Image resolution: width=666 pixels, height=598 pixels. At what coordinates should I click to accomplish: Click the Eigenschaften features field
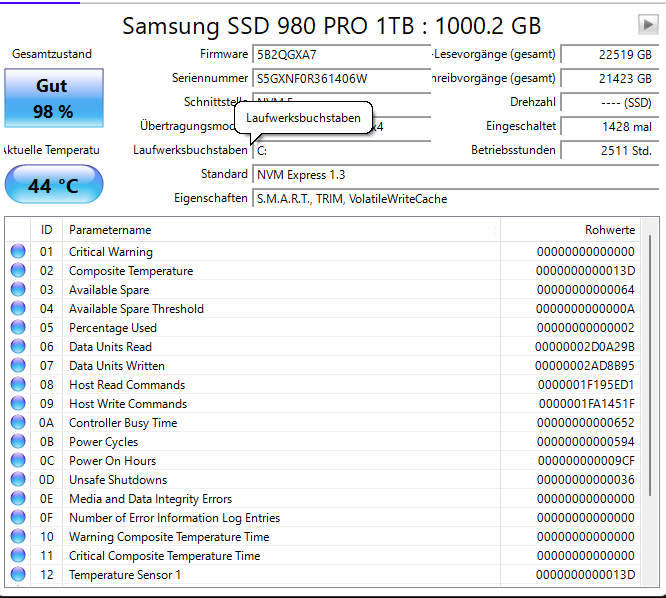pos(455,199)
